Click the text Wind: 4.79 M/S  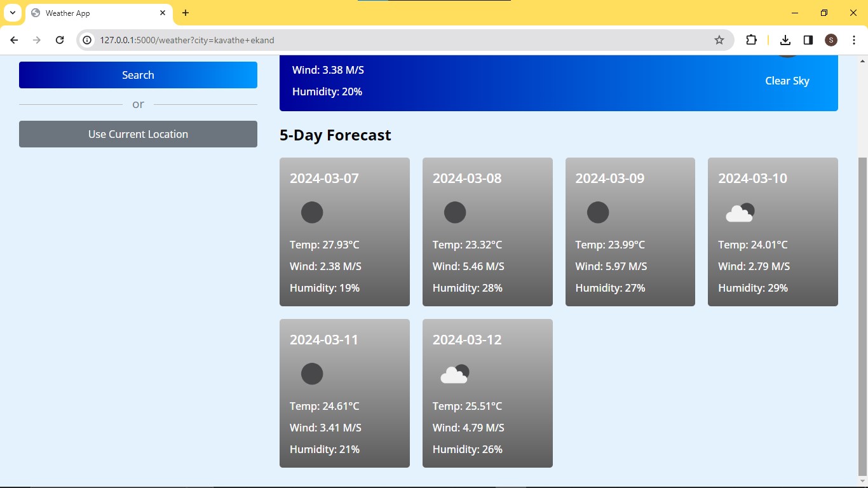(x=468, y=428)
